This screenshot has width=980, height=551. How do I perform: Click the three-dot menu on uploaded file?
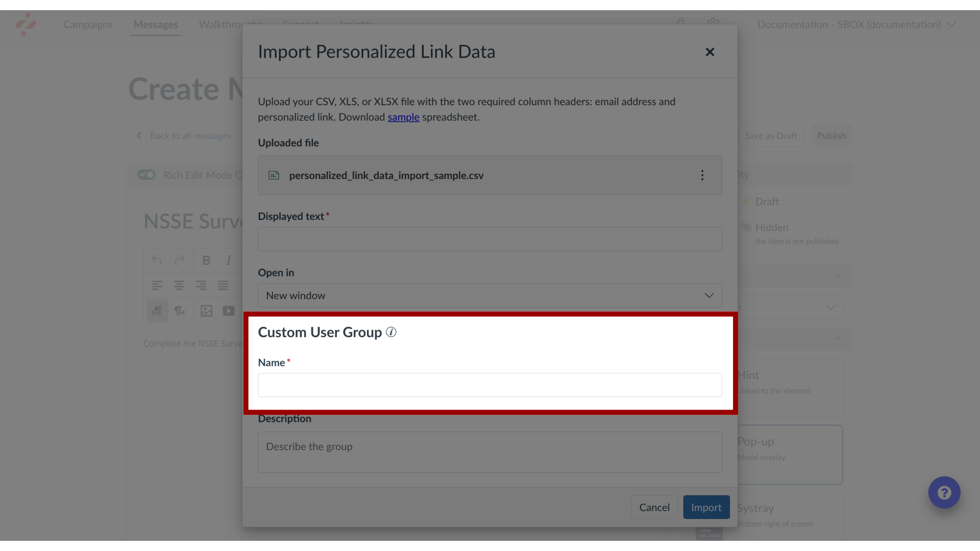click(x=703, y=175)
